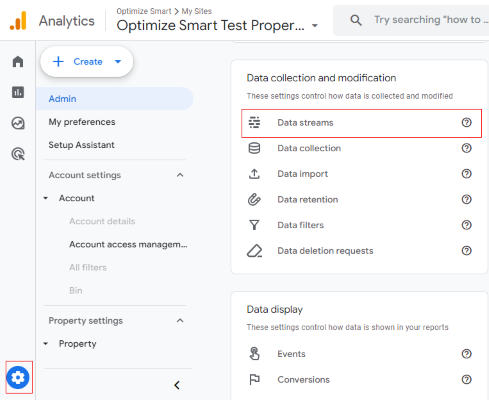
Task: Open the Data retention link
Action: pos(308,199)
